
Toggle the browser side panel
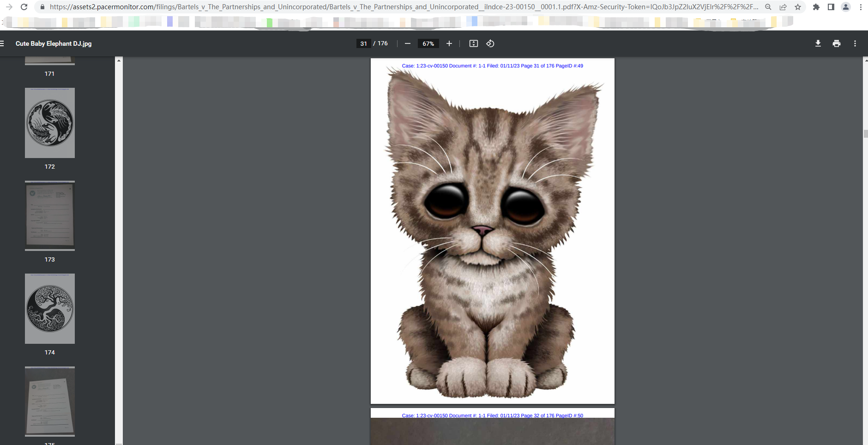click(x=831, y=7)
